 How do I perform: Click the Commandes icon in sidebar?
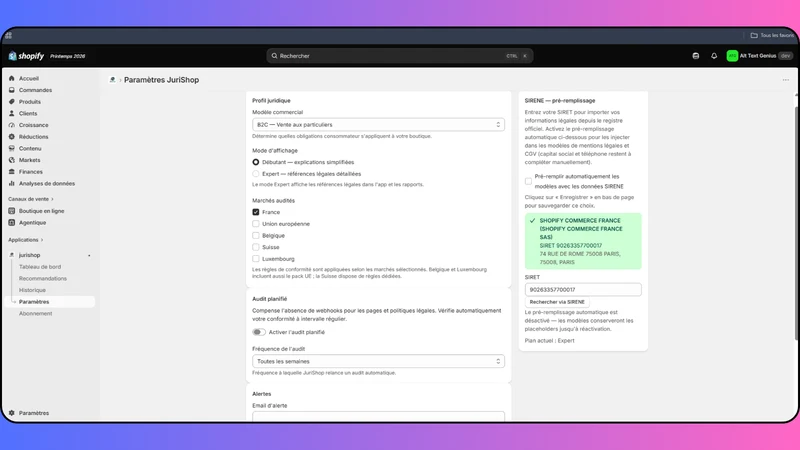[x=12, y=90]
